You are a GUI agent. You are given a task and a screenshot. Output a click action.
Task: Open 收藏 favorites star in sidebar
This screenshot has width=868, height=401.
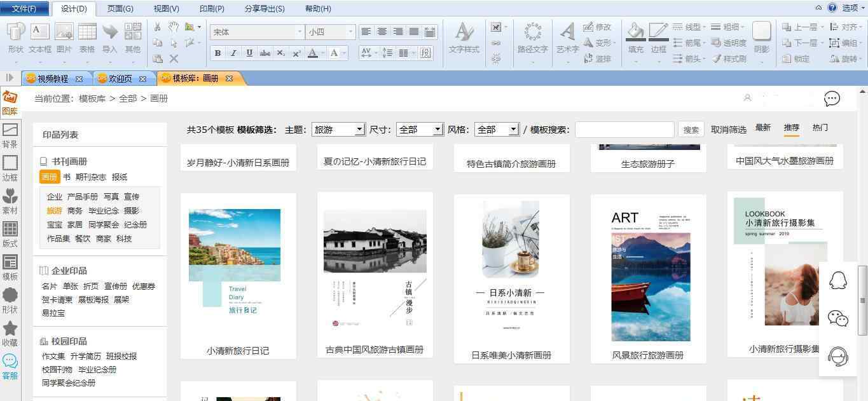pos(10,334)
